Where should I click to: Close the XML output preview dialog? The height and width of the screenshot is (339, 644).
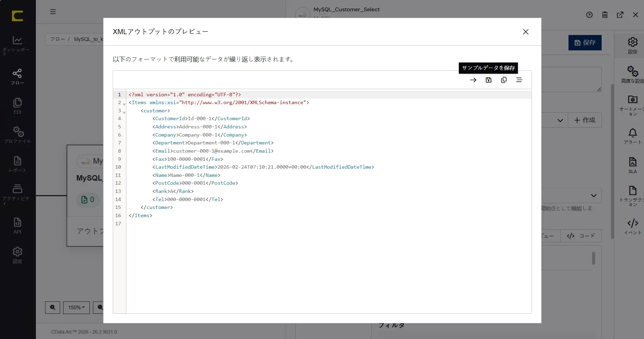pos(525,32)
